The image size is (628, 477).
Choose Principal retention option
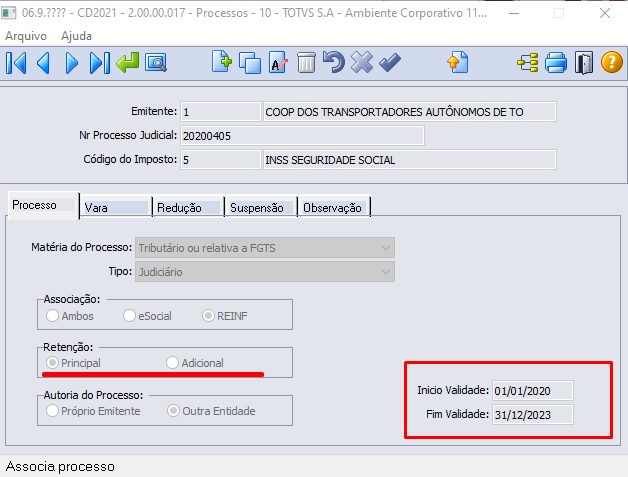coord(52,363)
